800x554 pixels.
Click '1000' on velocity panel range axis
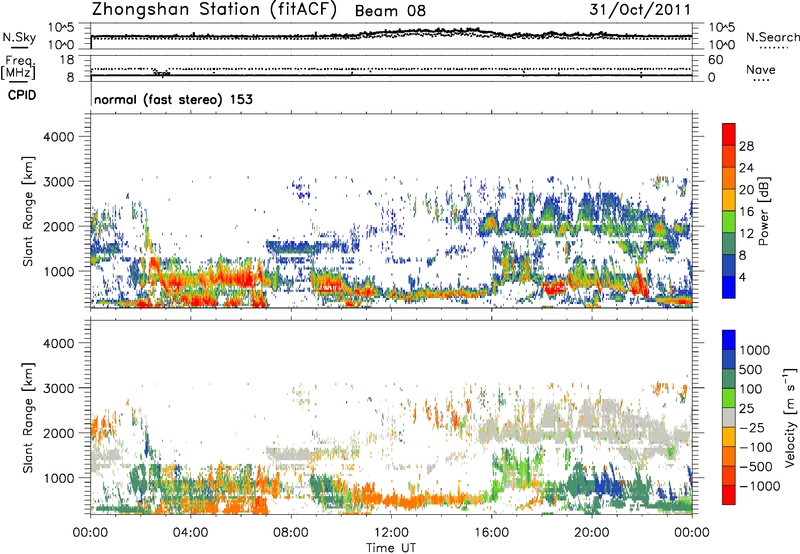[58, 478]
